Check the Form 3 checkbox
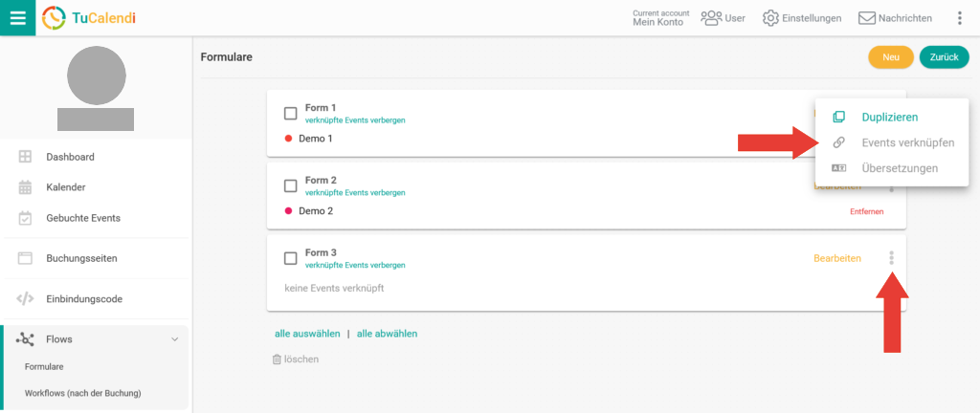This screenshot has height=413, width=980. [291, 258]
